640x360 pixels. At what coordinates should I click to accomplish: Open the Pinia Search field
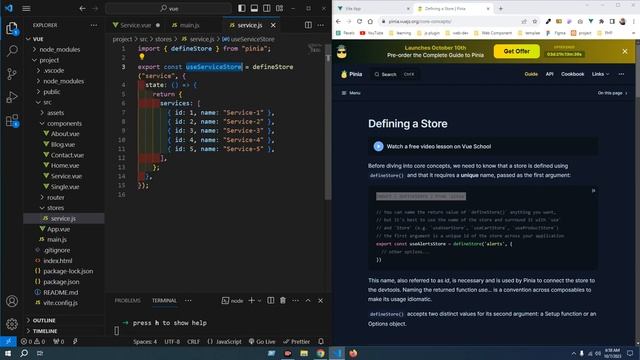click(x=395, y=74)
